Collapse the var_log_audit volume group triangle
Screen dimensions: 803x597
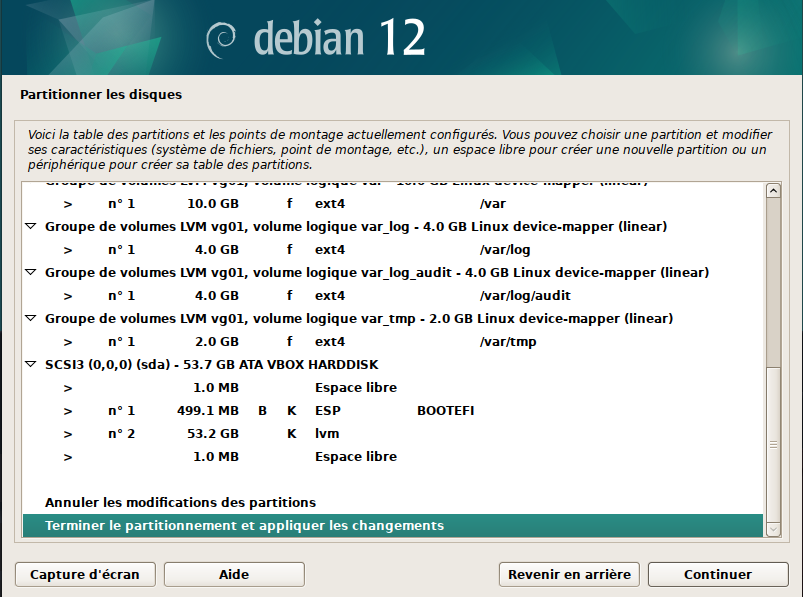point(31,272)
